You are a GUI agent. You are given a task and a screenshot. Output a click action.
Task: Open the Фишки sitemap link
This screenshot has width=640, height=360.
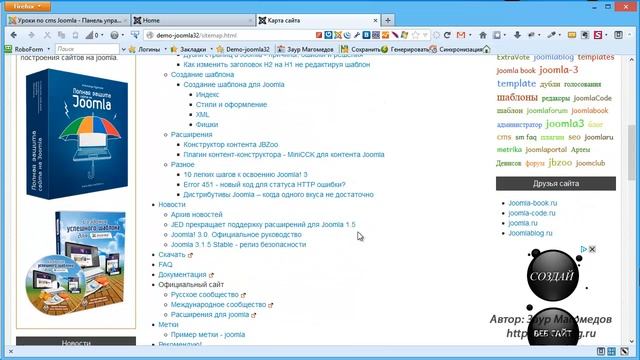[x=207, y=124]
